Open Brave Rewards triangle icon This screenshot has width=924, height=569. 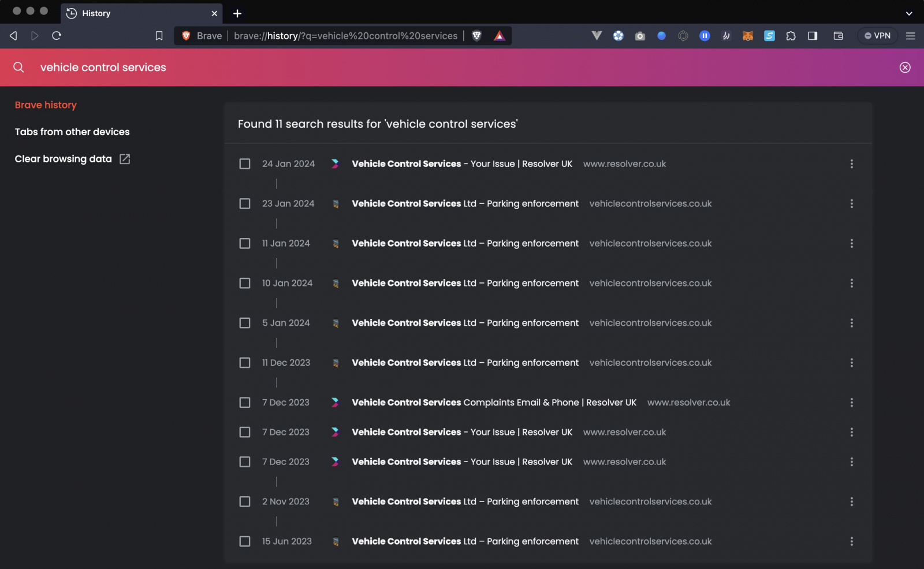[x=500, y=36]
